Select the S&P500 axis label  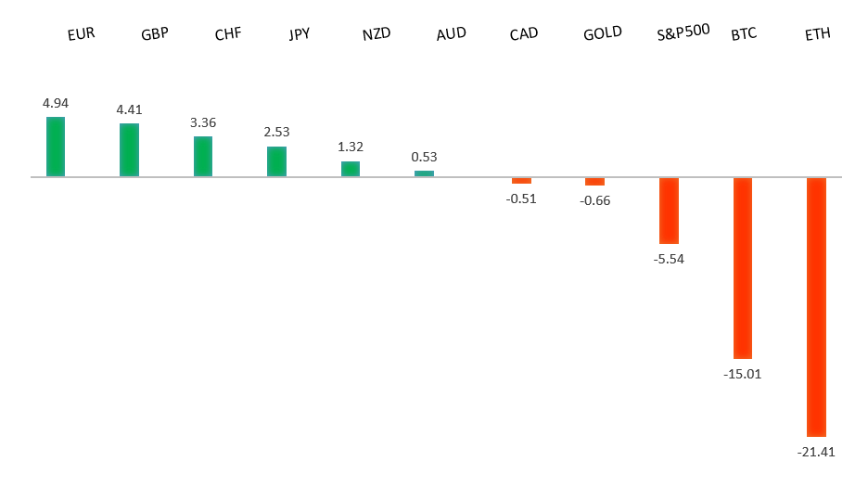click(x=683, y=32)
